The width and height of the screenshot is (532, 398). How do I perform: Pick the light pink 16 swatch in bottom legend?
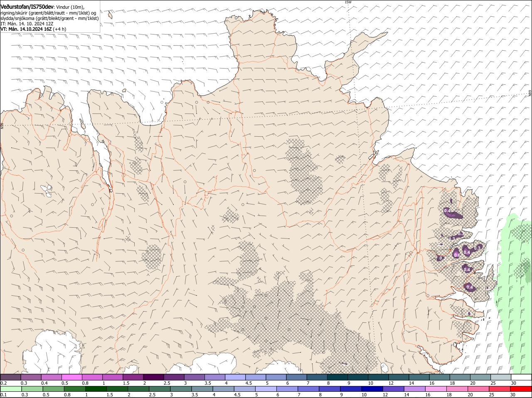point(436,389)
